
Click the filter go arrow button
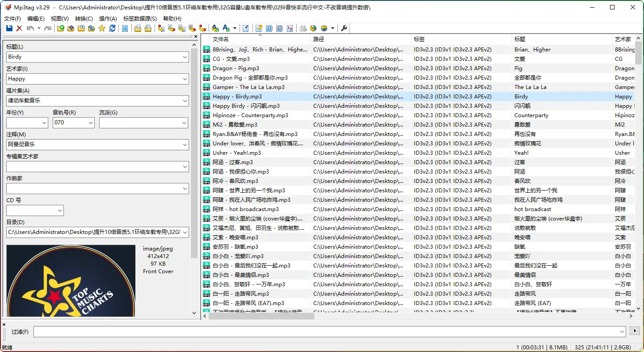tap(634, 331)
